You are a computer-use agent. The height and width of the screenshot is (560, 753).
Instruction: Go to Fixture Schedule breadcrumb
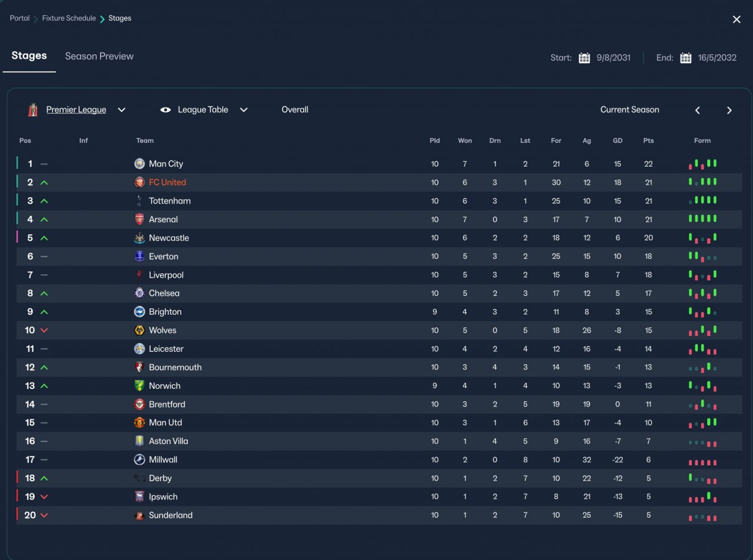click(x=69, y=18)
